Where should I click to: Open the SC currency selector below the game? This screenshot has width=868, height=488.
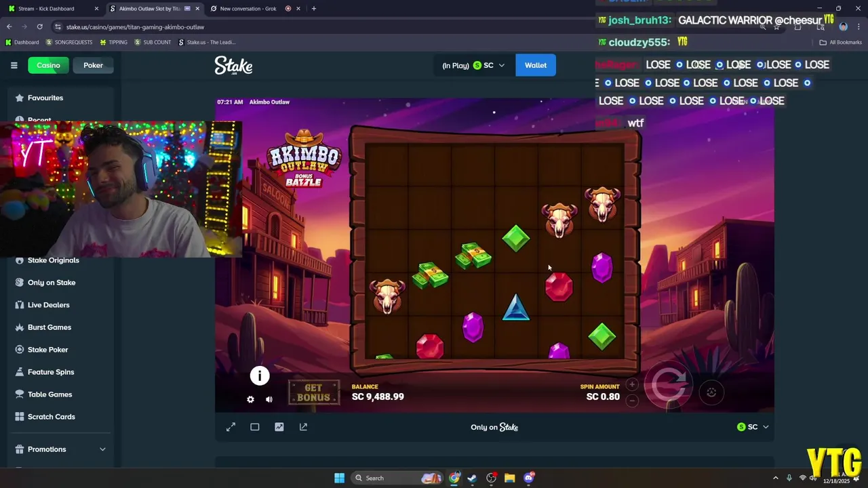(753, 427)
